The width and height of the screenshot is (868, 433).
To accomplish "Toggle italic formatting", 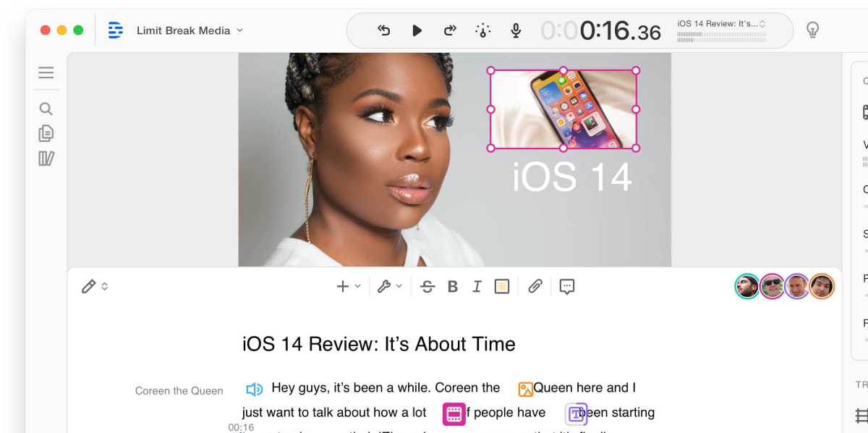I will click(x=477, y=287).
